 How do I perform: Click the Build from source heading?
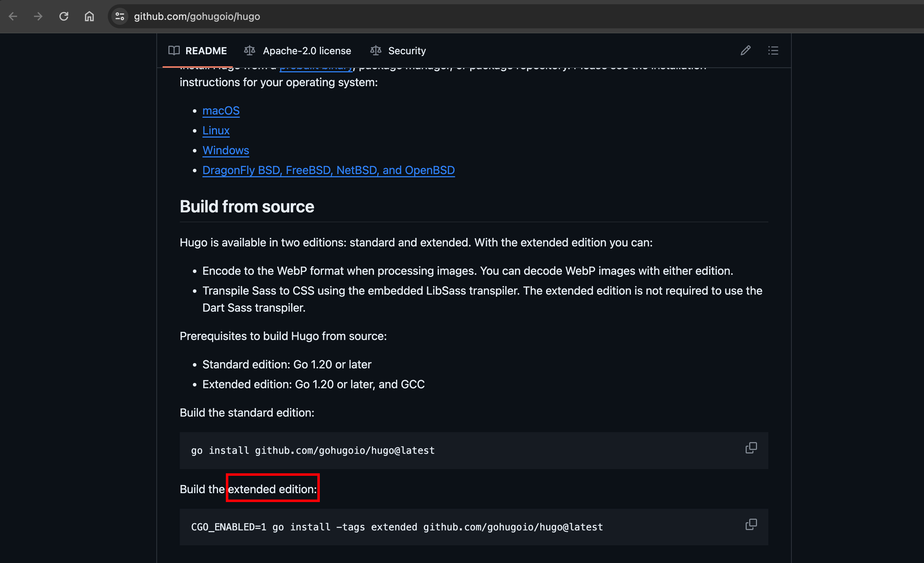(x=247, y=207)
